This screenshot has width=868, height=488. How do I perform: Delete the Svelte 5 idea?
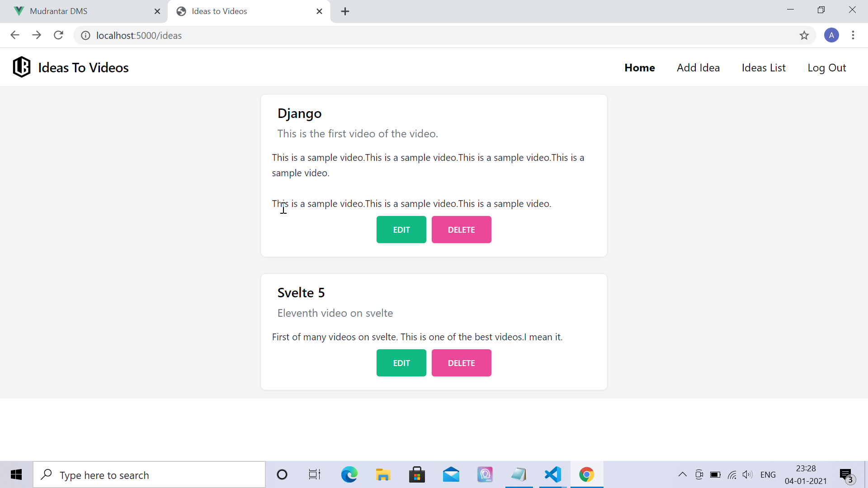click(x=461, y=363)
